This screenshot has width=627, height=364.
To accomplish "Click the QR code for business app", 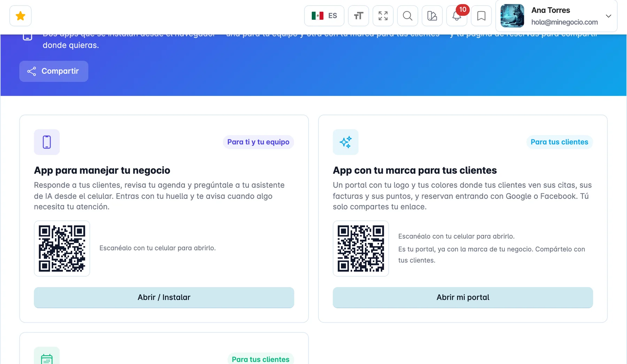I will tap(62, 248).
